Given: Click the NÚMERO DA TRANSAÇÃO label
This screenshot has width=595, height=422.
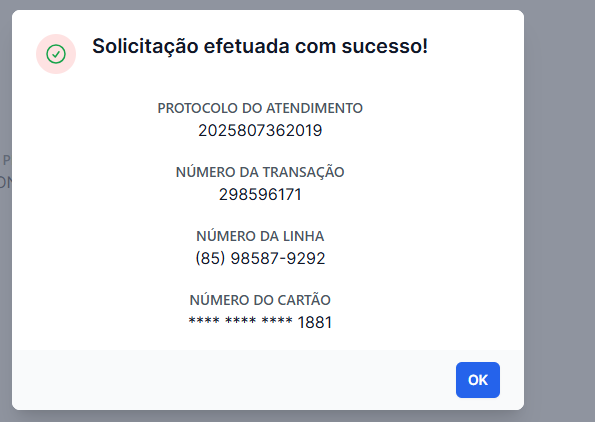Looking at the screenshot, I should [x=260, y=172].
